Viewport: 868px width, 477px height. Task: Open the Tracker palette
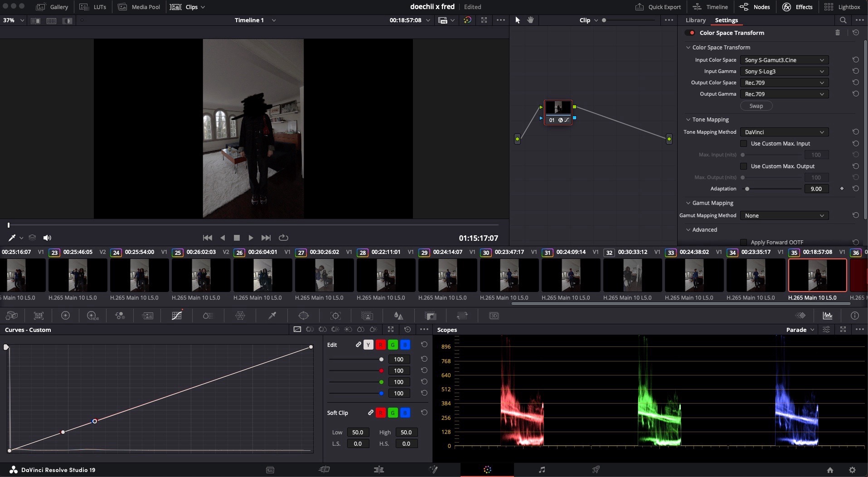[x=335, y=316]
